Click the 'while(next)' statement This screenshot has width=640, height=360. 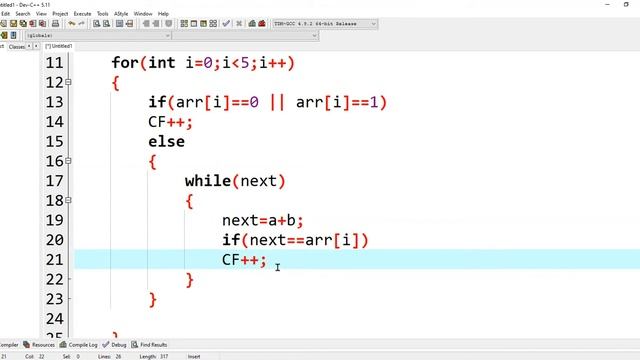235,181
